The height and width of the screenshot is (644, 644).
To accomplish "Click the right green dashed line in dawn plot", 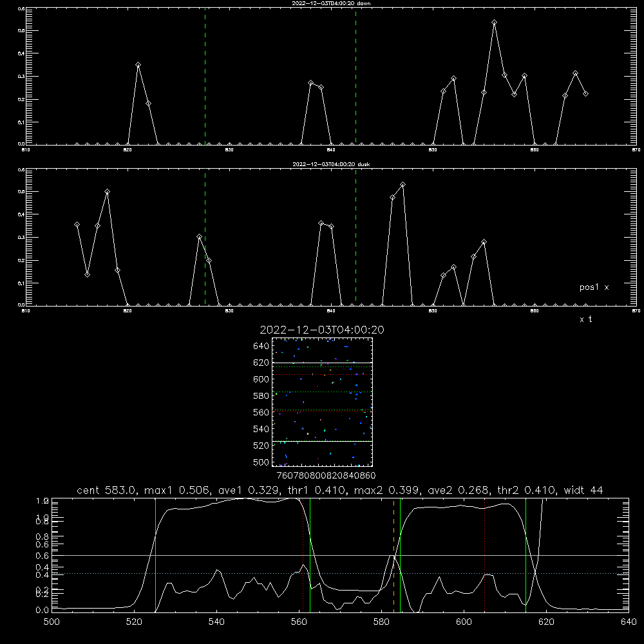I will [x=355, y=76].
